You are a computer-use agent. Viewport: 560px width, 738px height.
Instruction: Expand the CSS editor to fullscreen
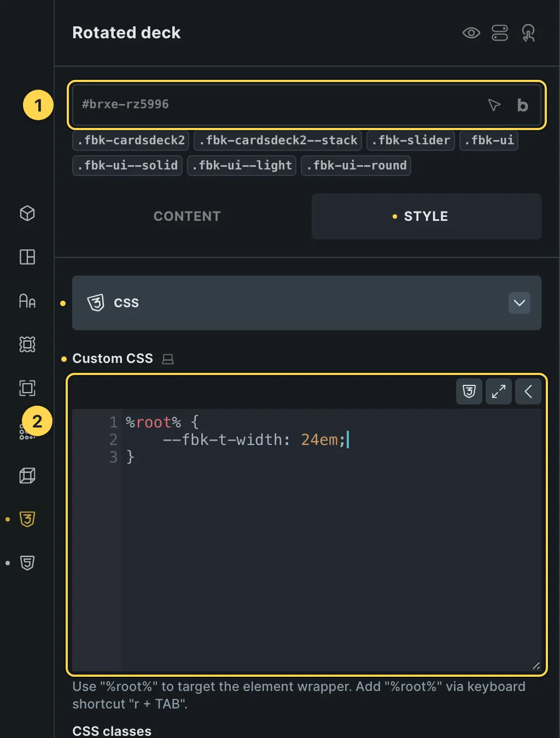[x=499, y=391]
